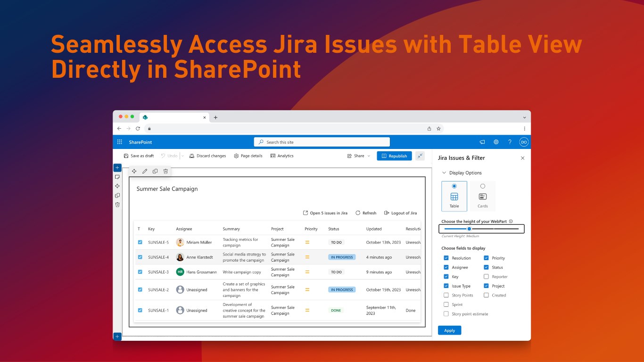Screen dimensions: 644x362
Task: Select the Table display option
Action: [x=454, y=196]
